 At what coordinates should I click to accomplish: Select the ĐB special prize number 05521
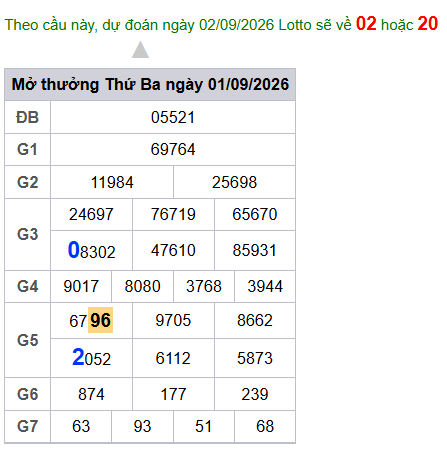pos(173,117)
